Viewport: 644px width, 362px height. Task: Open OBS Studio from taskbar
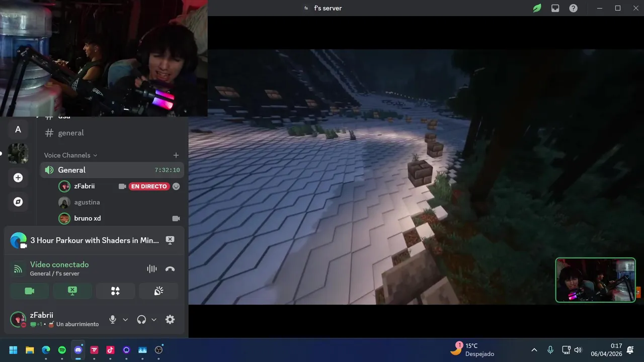coord(158,350)
